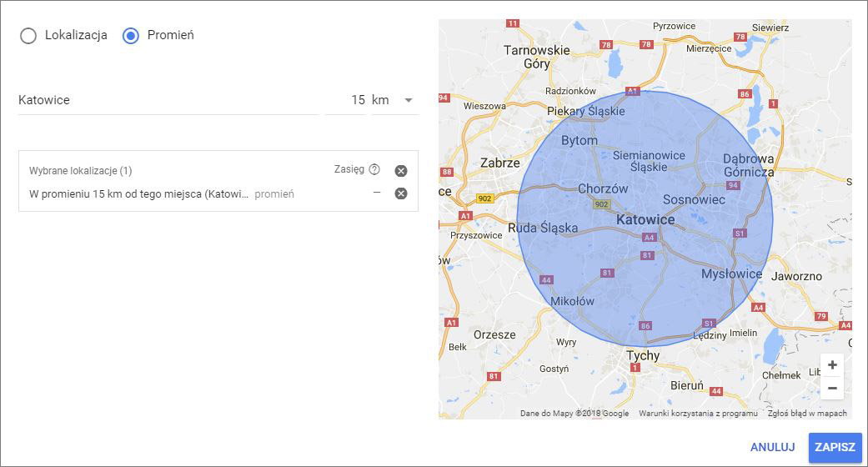Viewport: 868px width, 467px height.
Task: Click Ruda Śląska label on the map
Action: (x=543, y=228)
